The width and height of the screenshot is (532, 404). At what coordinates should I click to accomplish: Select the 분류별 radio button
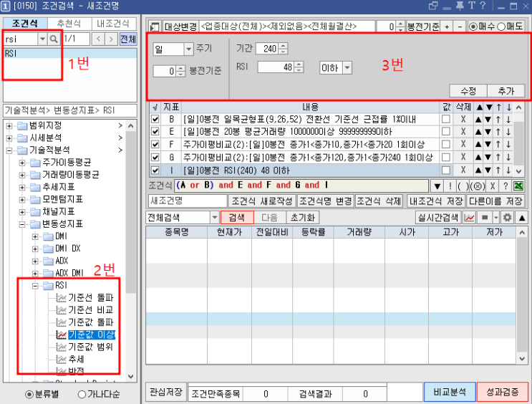click(29, 394)
